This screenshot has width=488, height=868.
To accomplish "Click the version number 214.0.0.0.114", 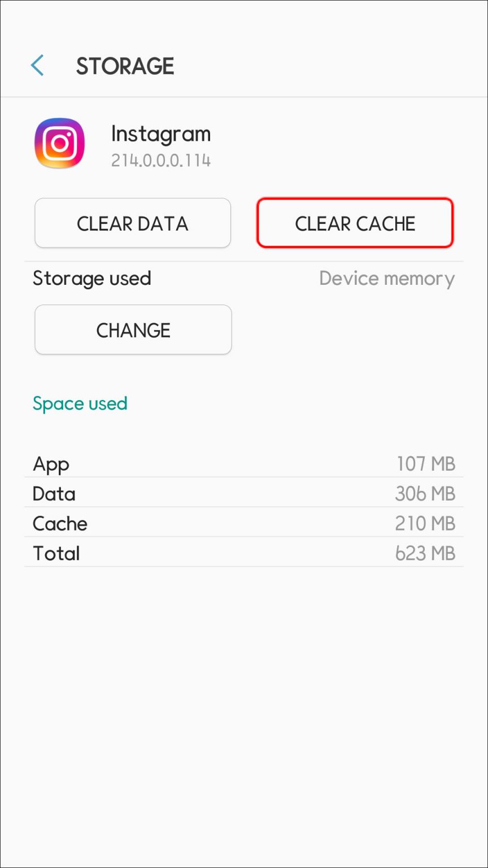I will tap(161, 160).
